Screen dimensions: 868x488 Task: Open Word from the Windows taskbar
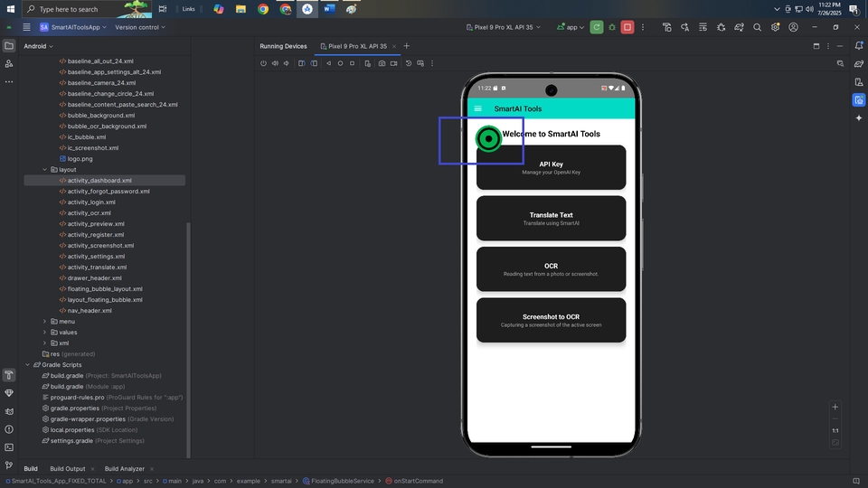click(x=329, y=9)
